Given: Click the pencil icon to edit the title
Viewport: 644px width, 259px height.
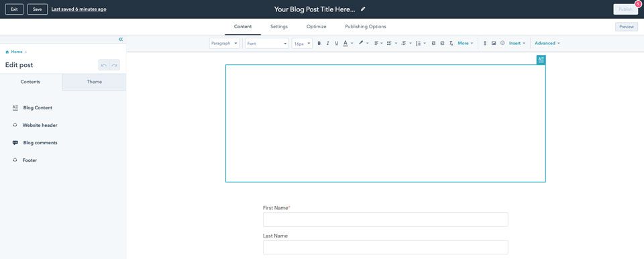Looking at the screenshot, I should (363, 9).
